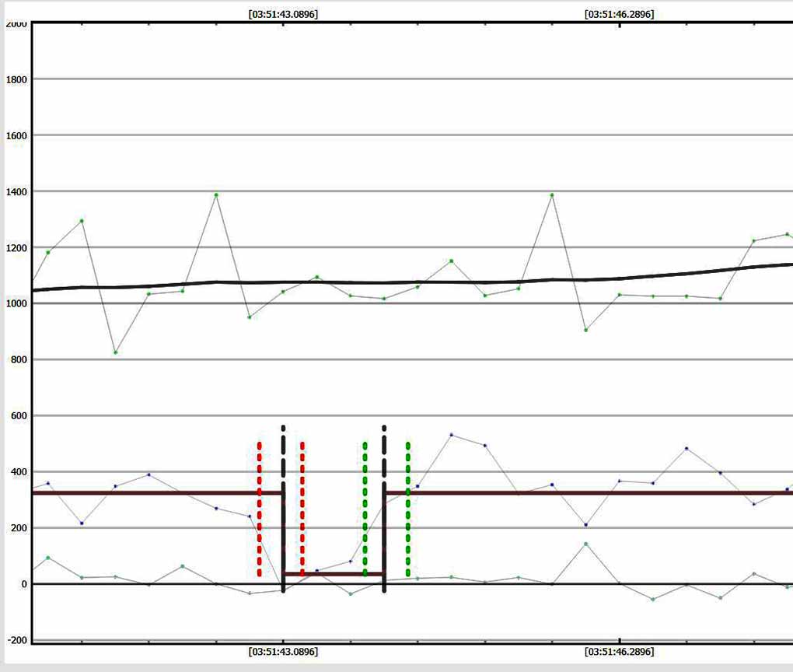
Task: Select bottom timestamp label 03:51:43.0896
Action: (x=283, y=652)
